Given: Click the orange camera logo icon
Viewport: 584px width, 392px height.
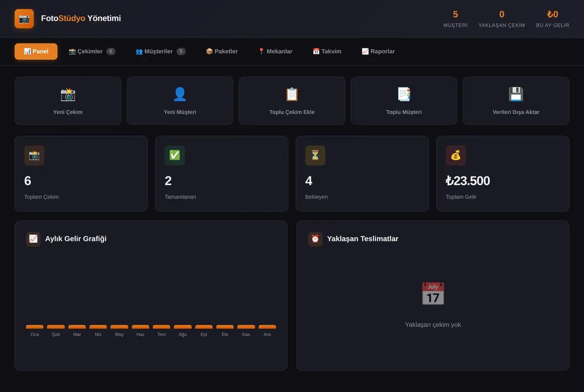Looking at the screenshot, I should (24, 18).
